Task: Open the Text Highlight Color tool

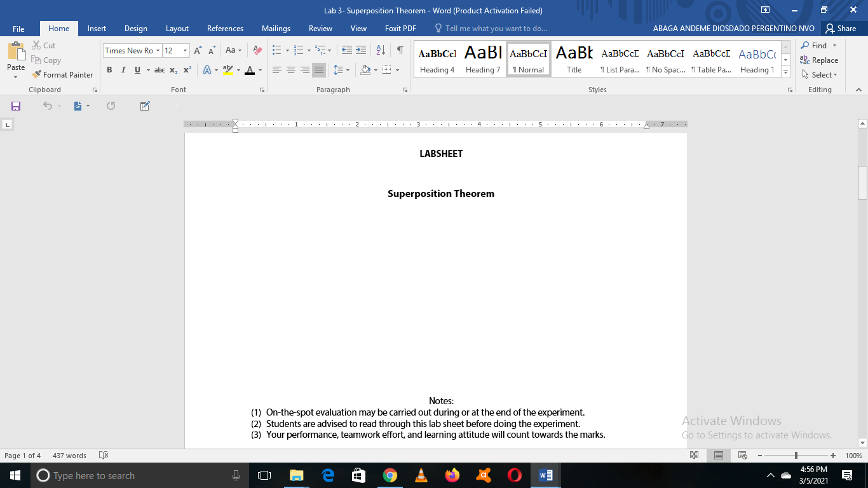Action: tap(229, 70)
